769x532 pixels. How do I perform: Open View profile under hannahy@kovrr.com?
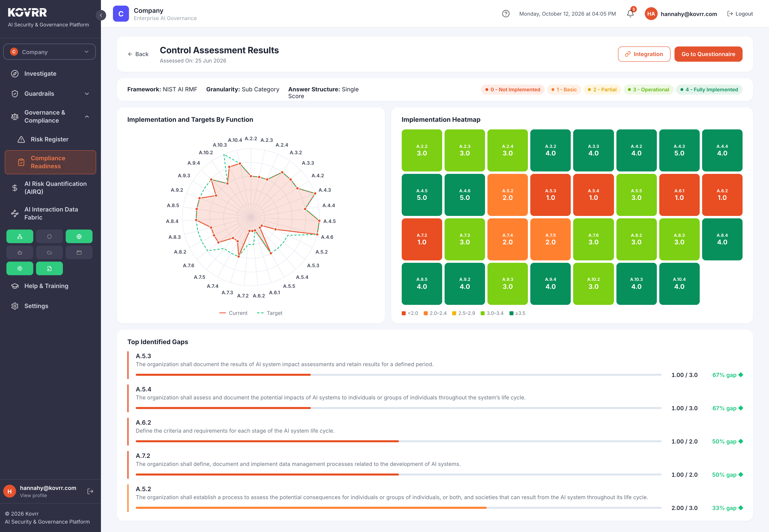click(x=33, y=495)
